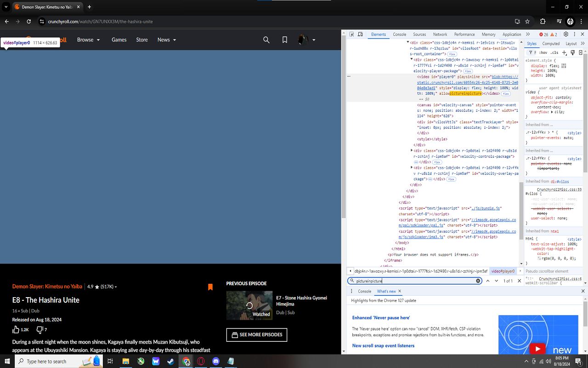Switch to drawer Console tab

pos(365,291)
